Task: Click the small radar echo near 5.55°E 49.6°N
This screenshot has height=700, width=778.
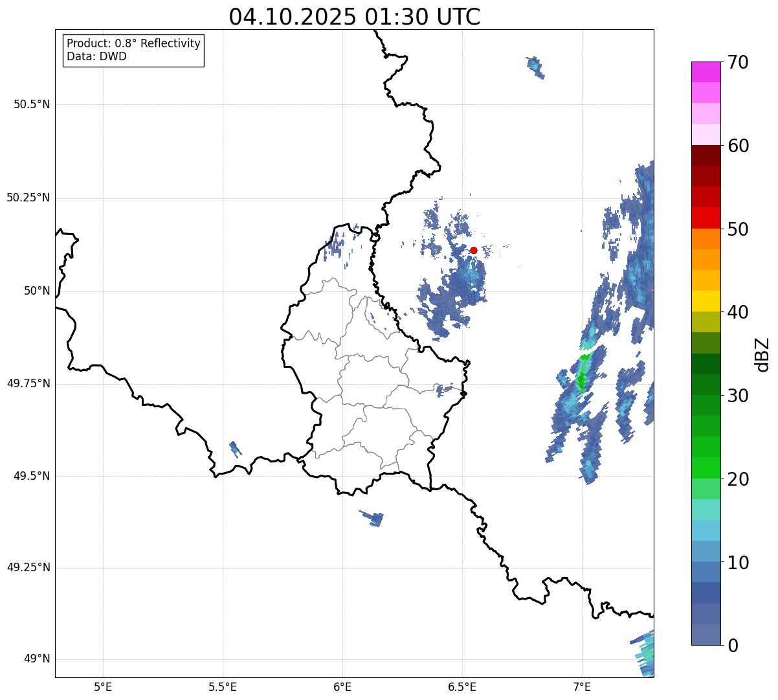Action: coord(236,448)
